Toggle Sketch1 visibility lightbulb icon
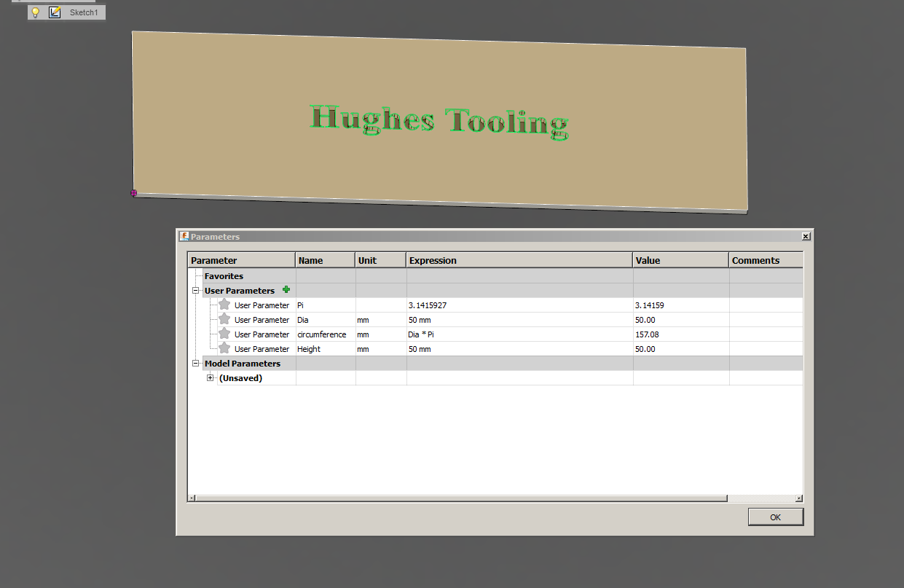The height and width of the screenshot is (588, 904). 35,12
